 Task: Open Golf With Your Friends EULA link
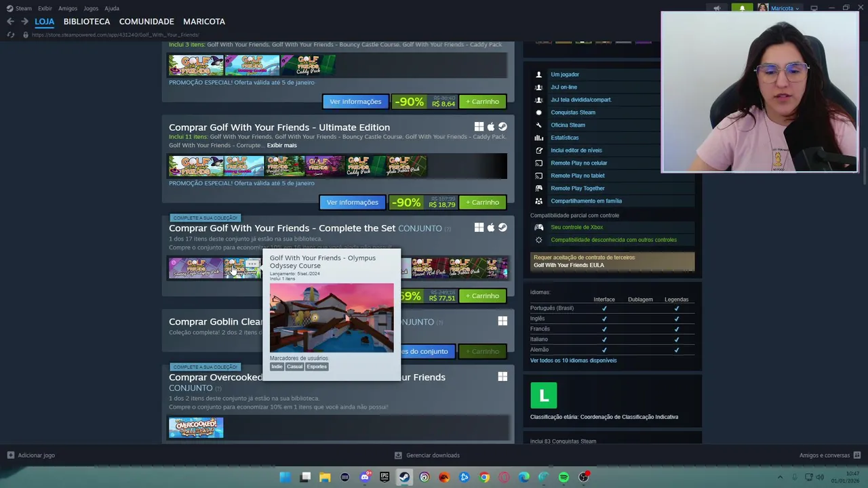point(568,265)
